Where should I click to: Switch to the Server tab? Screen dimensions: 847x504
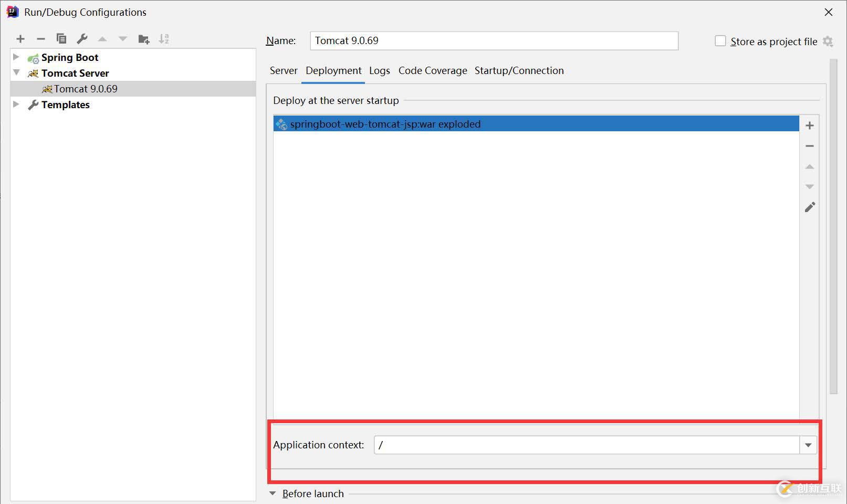pyautogui.click(x=284, y=71)
